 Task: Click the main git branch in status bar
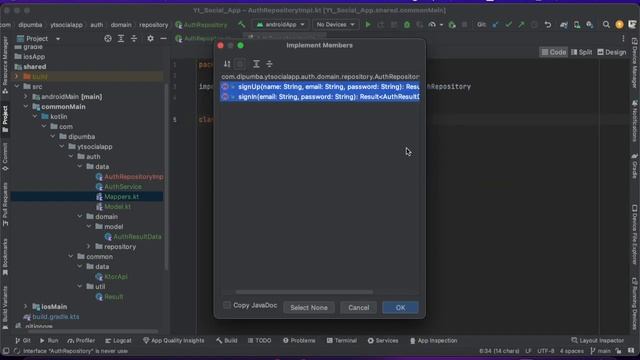click(600, 351)
